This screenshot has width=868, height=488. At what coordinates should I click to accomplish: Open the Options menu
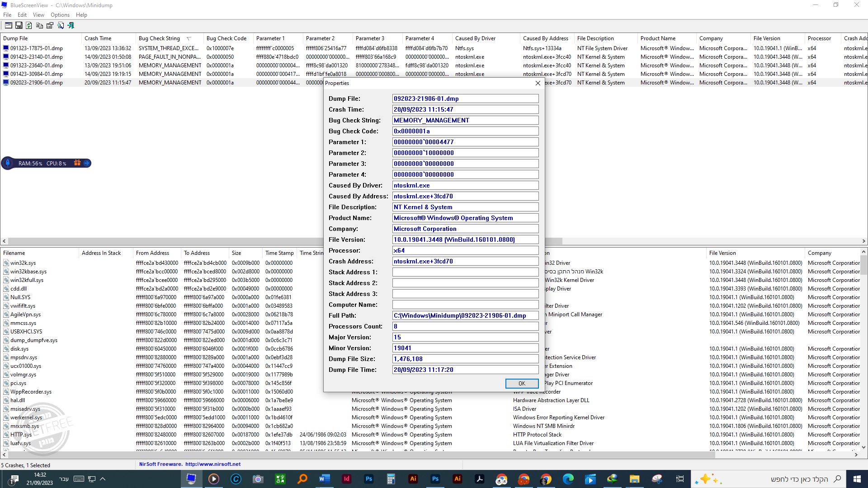click(x=60, y=15)
